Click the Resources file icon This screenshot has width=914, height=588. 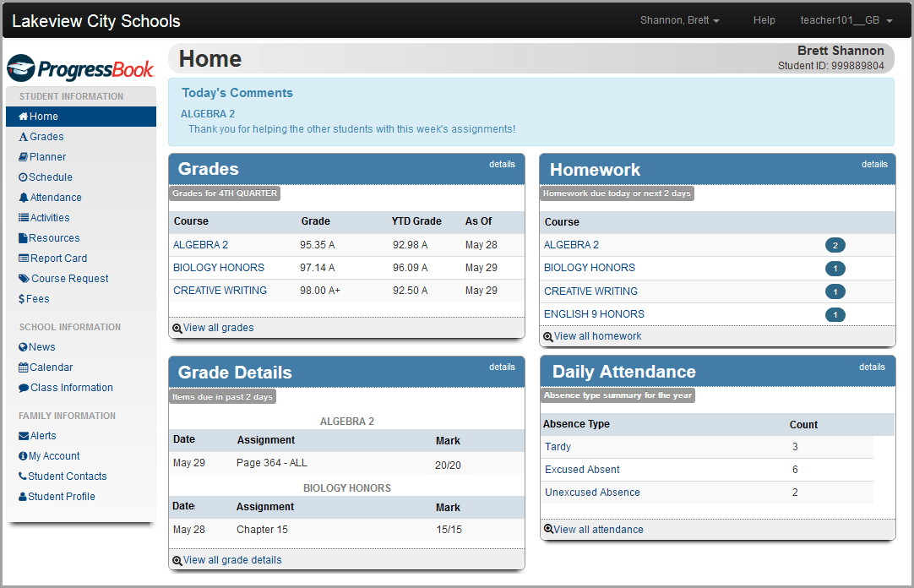click(x=23, y=237)
